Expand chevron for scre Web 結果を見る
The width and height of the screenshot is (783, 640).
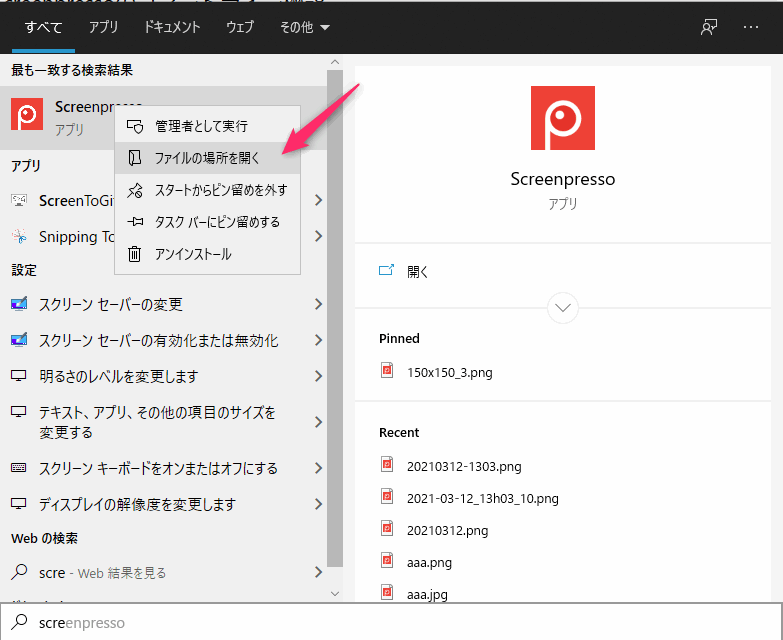click(x=319, y=572)
